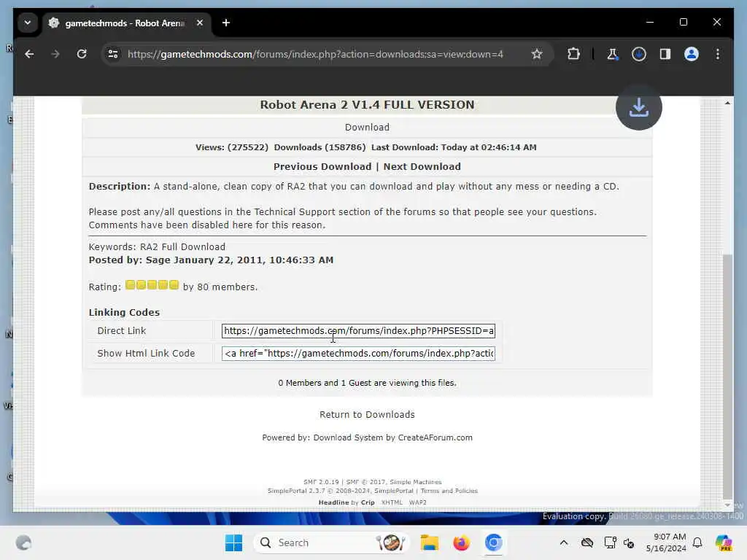Click the display/network tray icon
The width and height of the screenshot is (747, 560).
(x=610, y=542)
